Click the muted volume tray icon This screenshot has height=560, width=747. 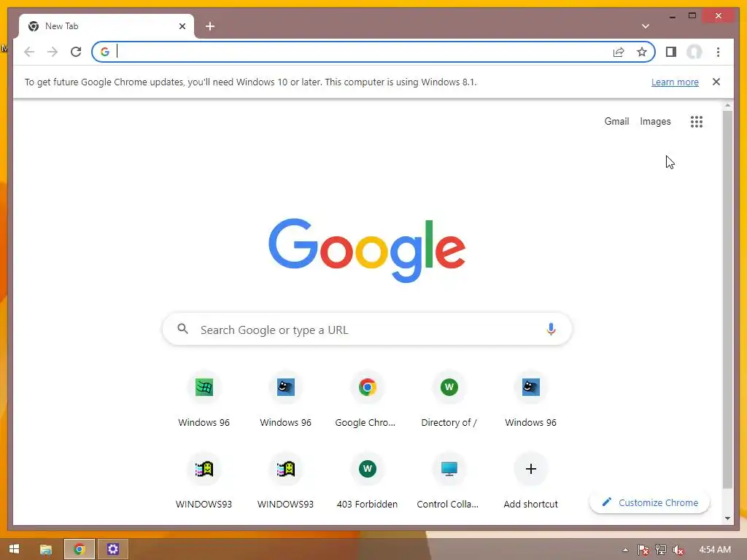pyautogui.click(x=678, y=550)
